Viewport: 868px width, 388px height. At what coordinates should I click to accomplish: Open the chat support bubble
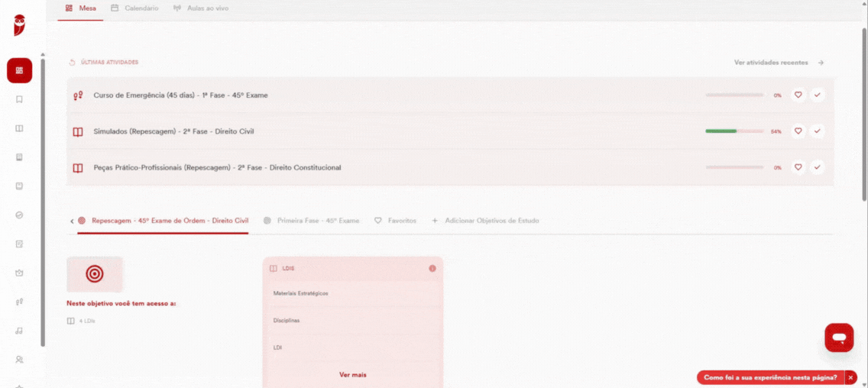[x=839, y=338]
